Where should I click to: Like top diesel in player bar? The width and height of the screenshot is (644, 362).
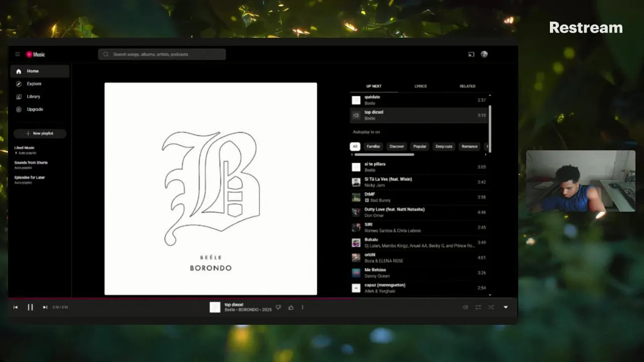tap(291, 307)
